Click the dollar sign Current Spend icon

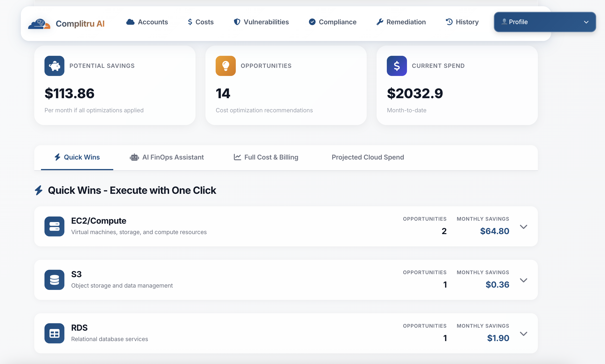[397, 66]
